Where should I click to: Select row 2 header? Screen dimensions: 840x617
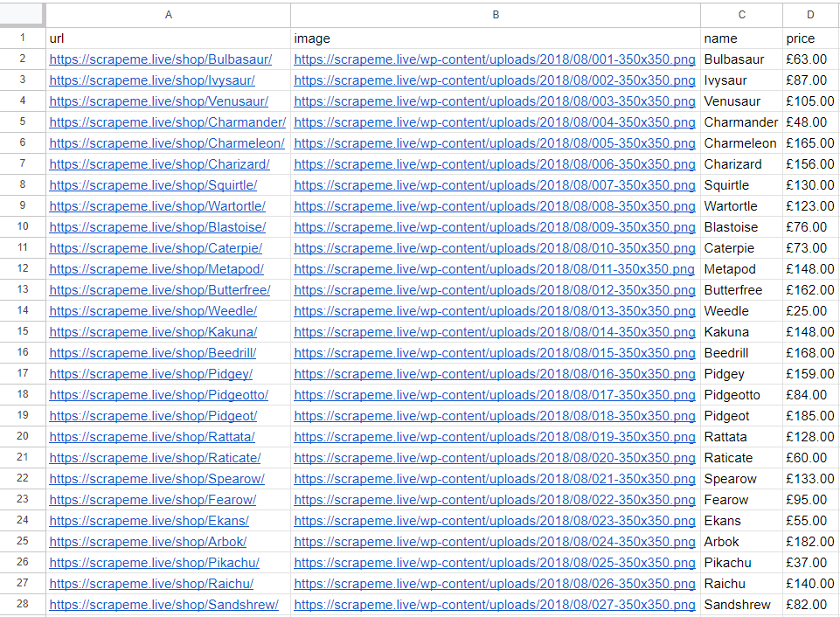click(23, 59)
